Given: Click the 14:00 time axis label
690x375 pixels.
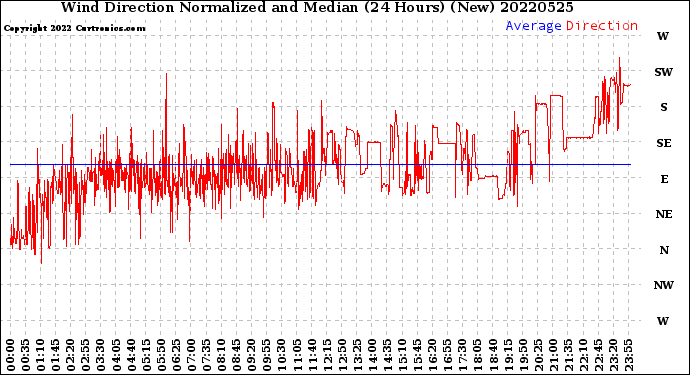Looking at the screenshot, I should 372,355.
